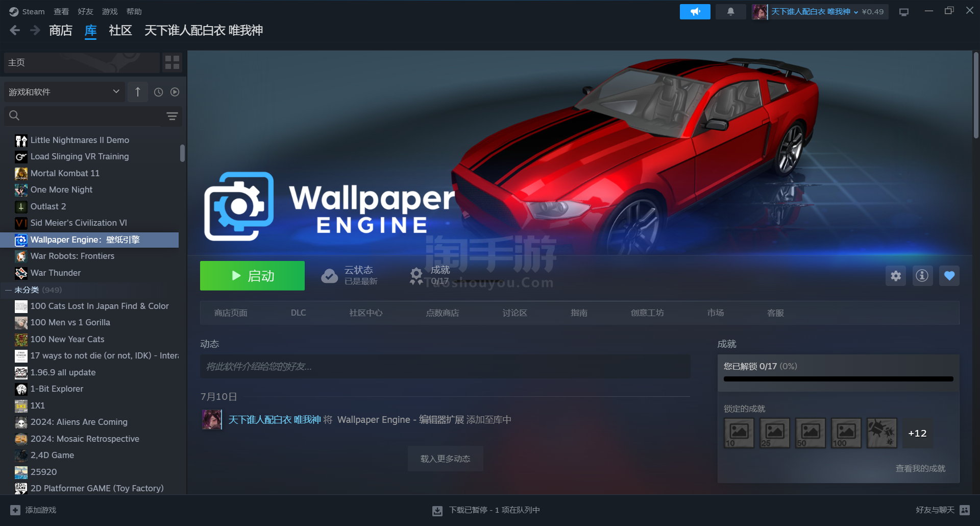
Task: Open the 商店页面 link
Action: [231, 313]
